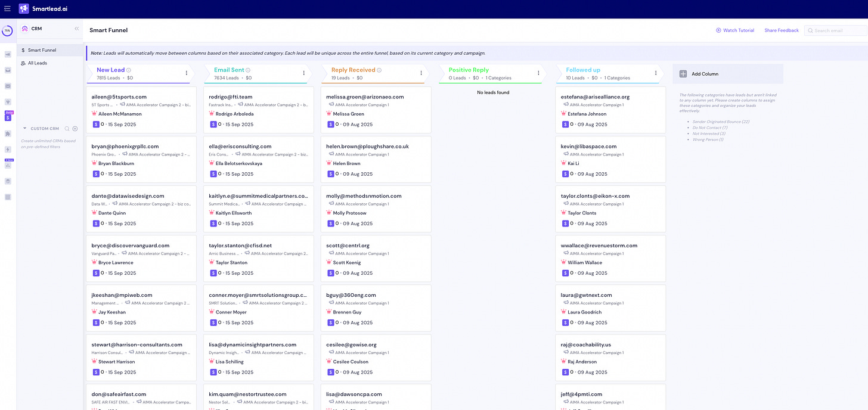Click Watch Tutorial link
Image resolution: width=868 pixels, height=410 pixels.
(735, 30)
